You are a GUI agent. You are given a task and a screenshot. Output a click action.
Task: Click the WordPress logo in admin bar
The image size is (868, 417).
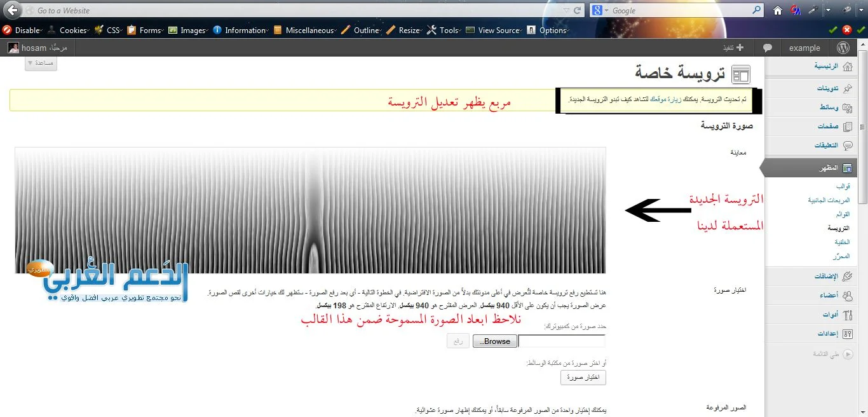(x=843, y=48)
